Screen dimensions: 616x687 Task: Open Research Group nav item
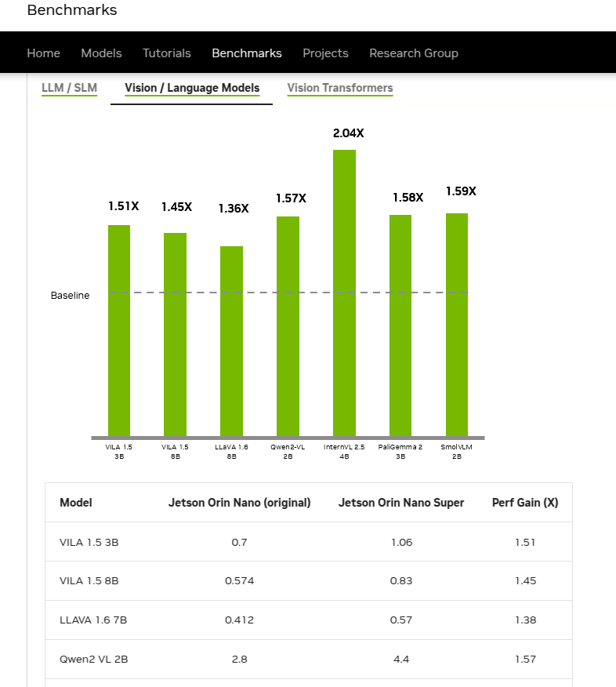(414, 53)
